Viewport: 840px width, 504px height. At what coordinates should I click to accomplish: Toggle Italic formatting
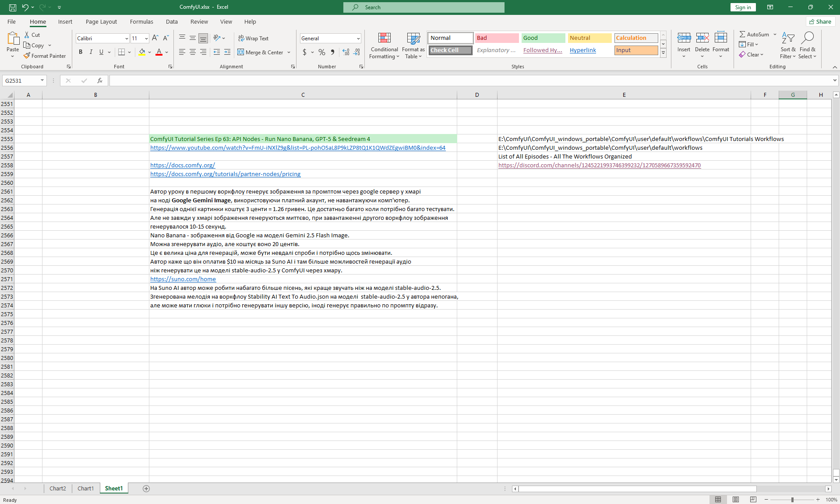(91, 52)
